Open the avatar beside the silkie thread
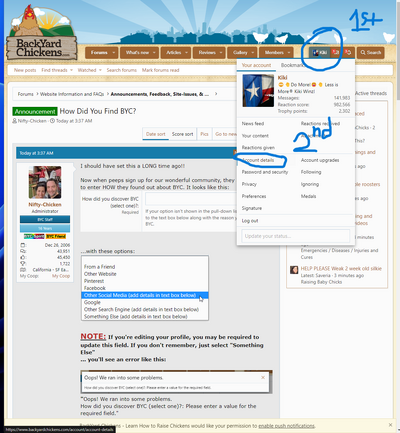This screenshot has width=400, height=433. pyautogui.click(x=294, y=269)
